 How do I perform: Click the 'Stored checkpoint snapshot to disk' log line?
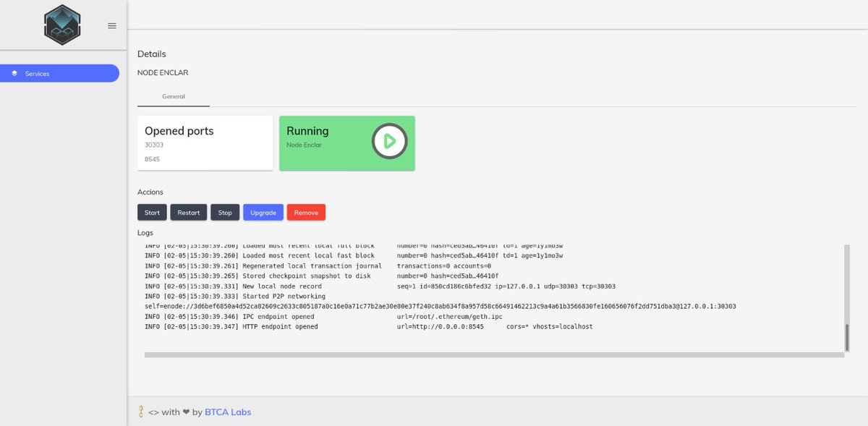[x=322, y=276]
